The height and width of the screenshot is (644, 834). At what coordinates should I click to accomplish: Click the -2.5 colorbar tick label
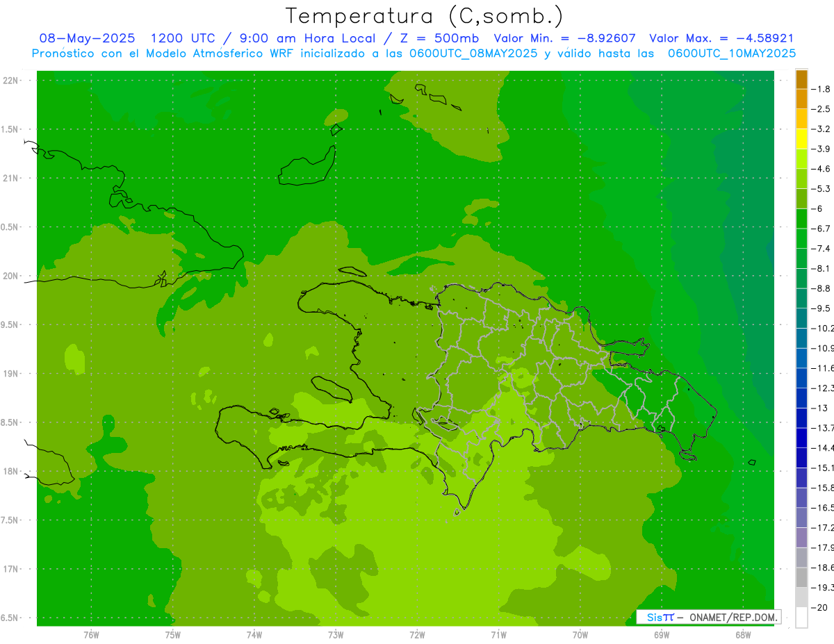(821, 109)
